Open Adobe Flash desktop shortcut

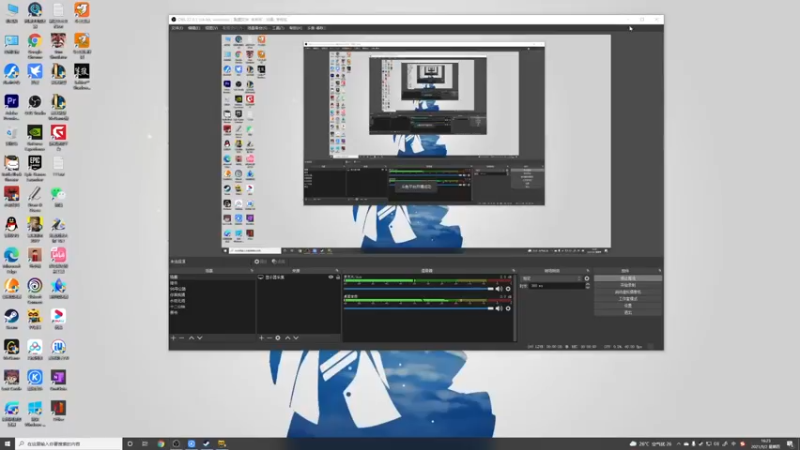tap(11, 74)
